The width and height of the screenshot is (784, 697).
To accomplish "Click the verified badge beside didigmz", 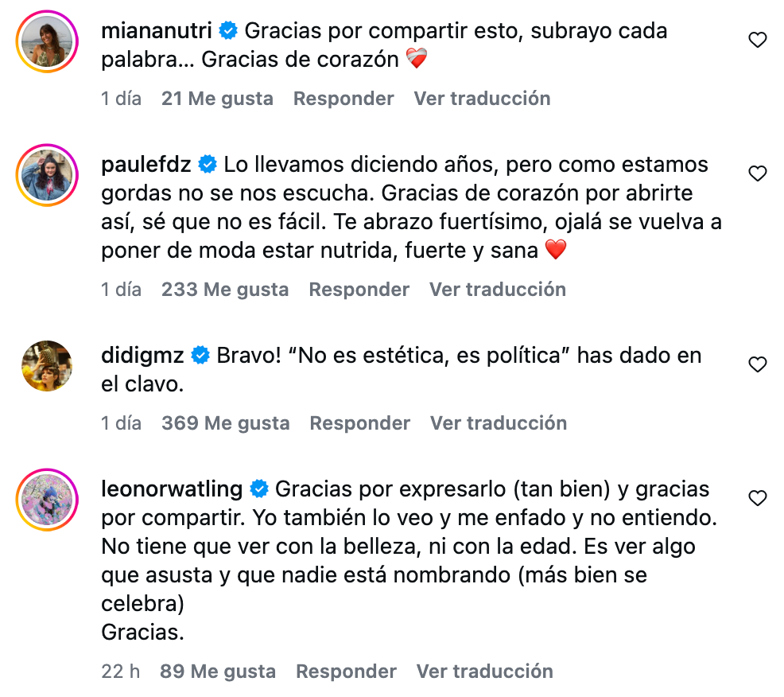I will pos(200,355).
